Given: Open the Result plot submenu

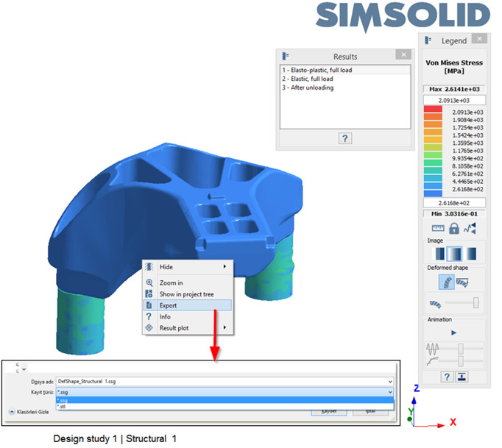Looking at the screenshot, I should click(188, 328).
